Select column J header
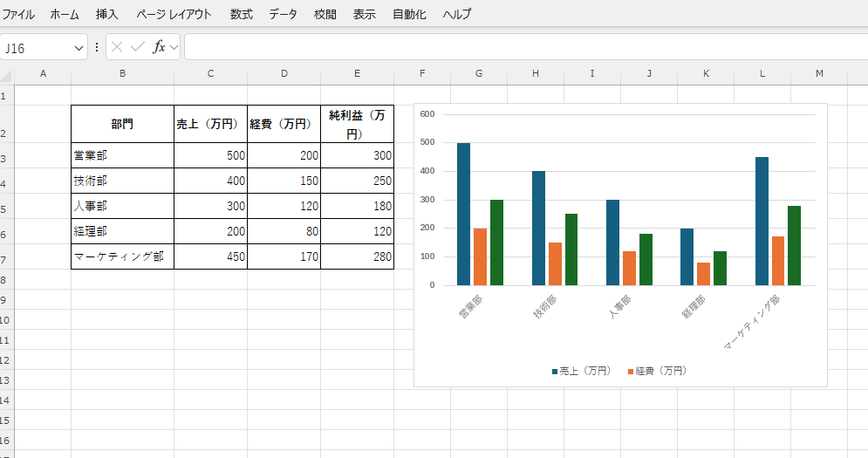 click(x=649, y=73)
